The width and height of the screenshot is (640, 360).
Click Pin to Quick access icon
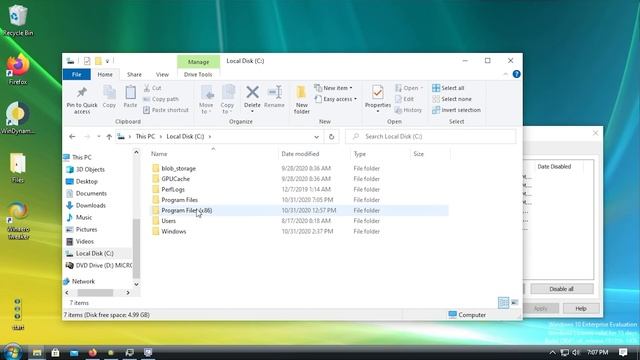(x=82, y=92)
